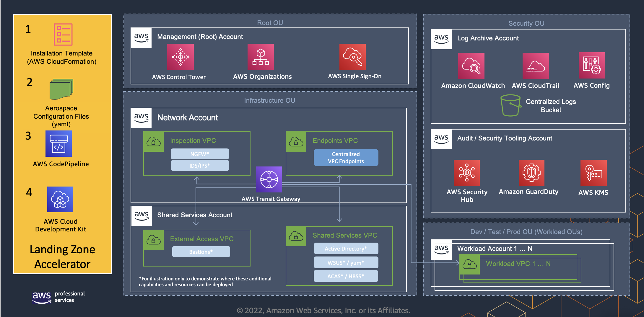The width and height of the screenshot is (644, 317).
Task: Click the Aerospace Configuration Files icon
Action: [x=61, y=89]
